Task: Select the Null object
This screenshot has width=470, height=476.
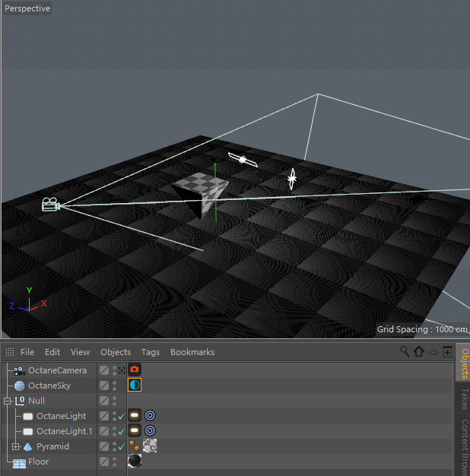Action: (37, 401)
